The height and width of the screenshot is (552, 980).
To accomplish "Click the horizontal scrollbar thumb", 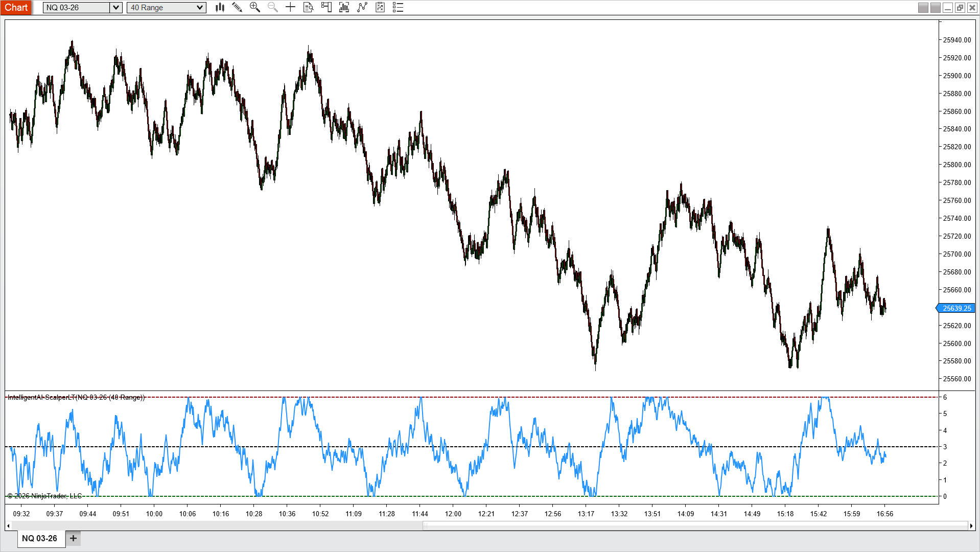I will pyautogui.click(x=695, y=525).
